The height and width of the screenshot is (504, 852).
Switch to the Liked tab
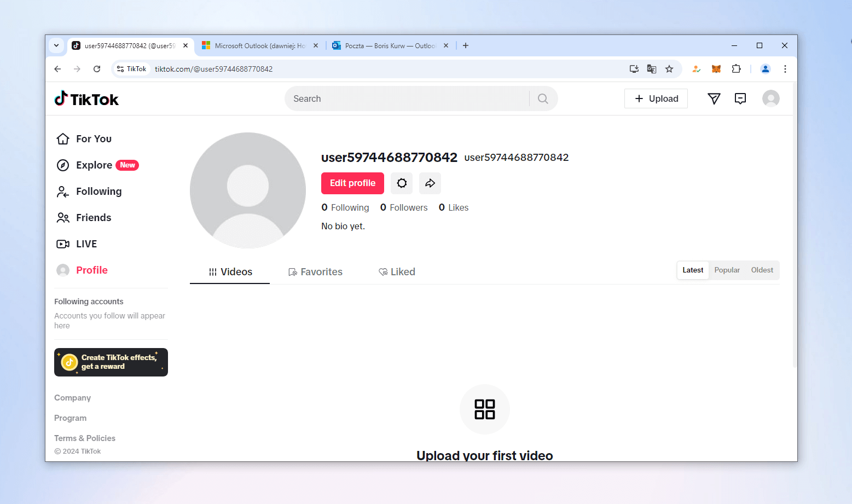397,272
